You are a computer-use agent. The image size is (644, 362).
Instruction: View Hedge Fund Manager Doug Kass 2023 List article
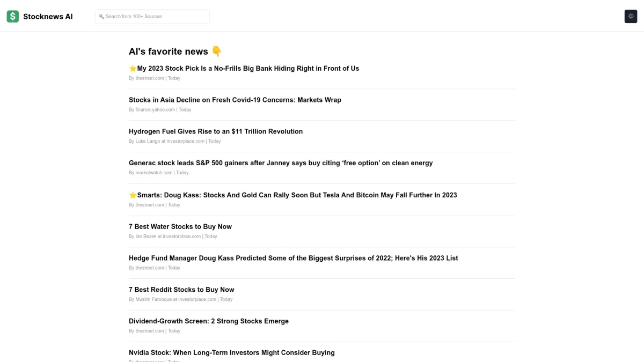coord(293,258)
